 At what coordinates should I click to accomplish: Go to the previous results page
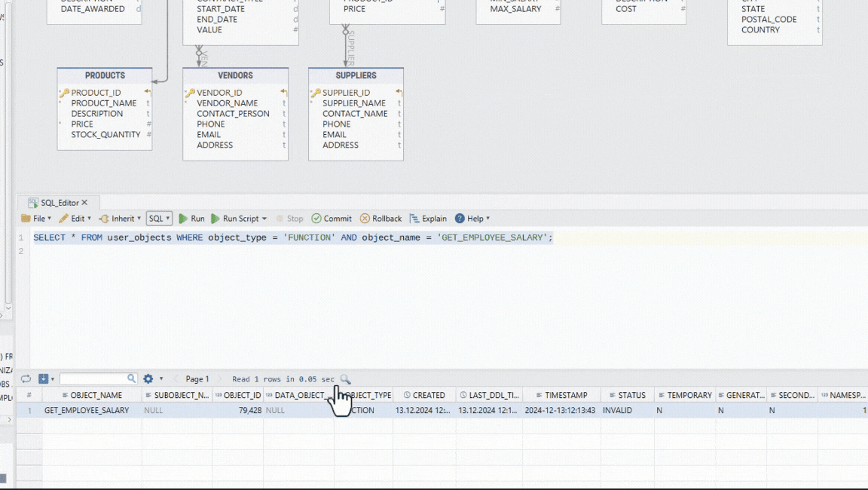(176, 378)
